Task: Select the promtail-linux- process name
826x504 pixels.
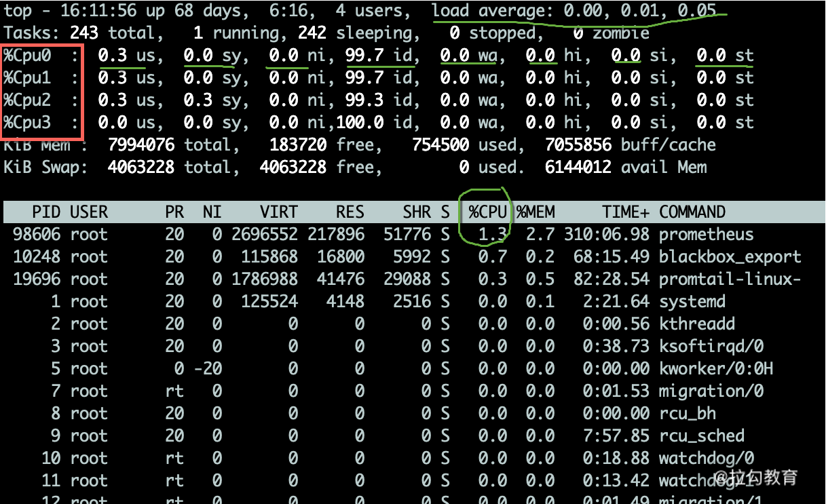Action: 730,279
